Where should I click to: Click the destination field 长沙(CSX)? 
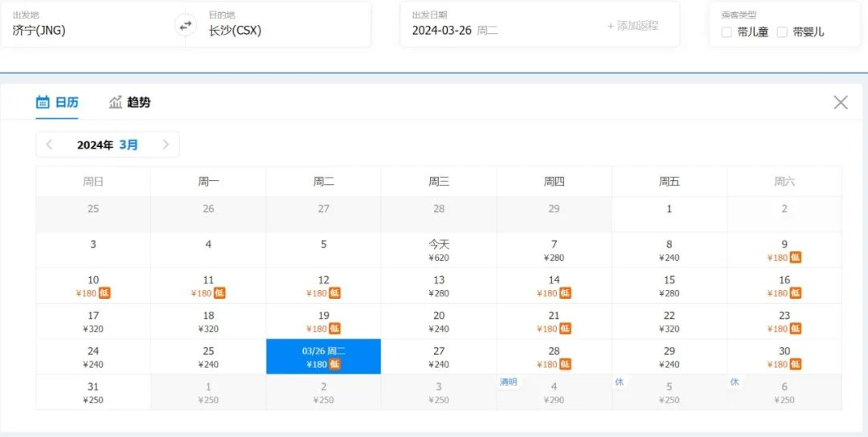coord(235,31)
